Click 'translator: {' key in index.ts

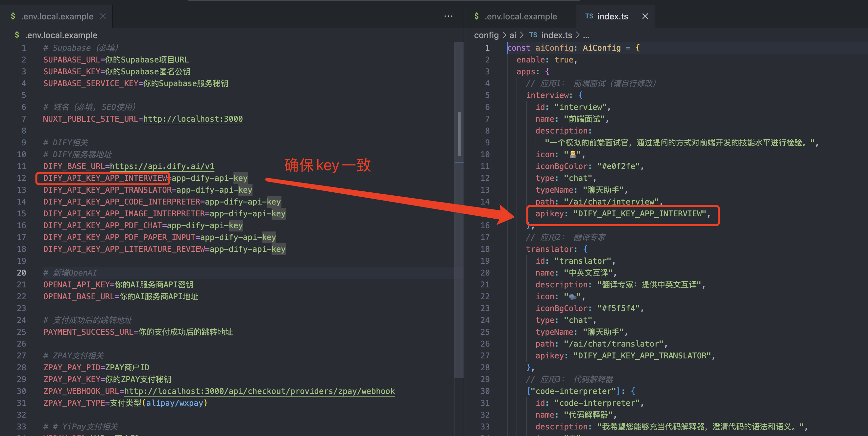[557, 249]
